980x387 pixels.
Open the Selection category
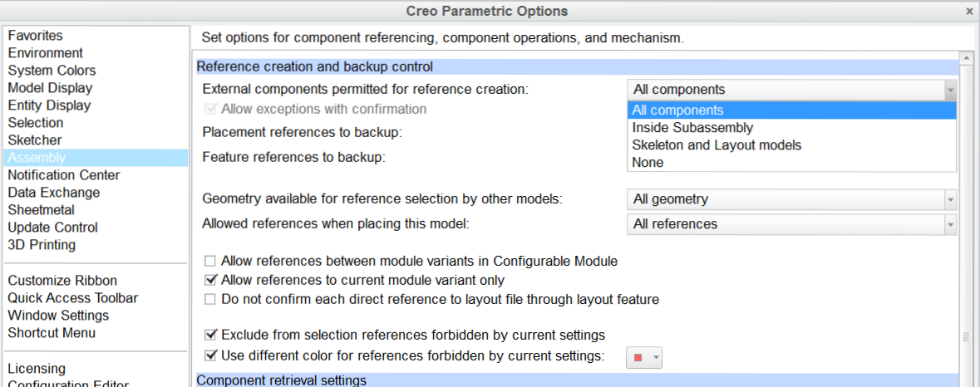tap(36, 123)
